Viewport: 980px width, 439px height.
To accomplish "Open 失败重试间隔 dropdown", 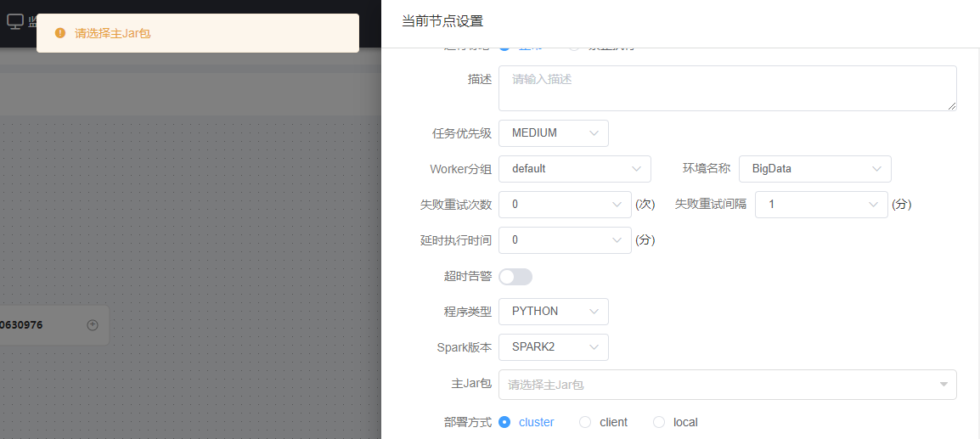I will click(x=821, y=205).
